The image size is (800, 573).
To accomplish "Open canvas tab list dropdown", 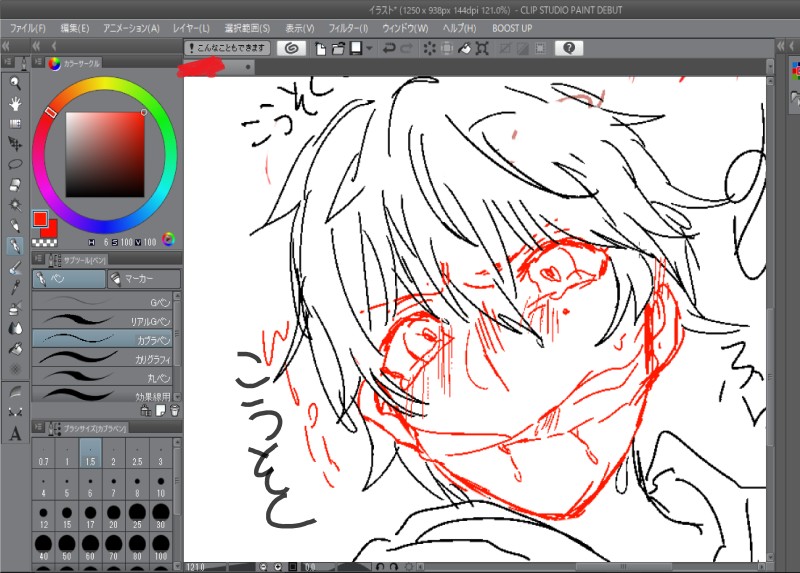I will [770, 66].
